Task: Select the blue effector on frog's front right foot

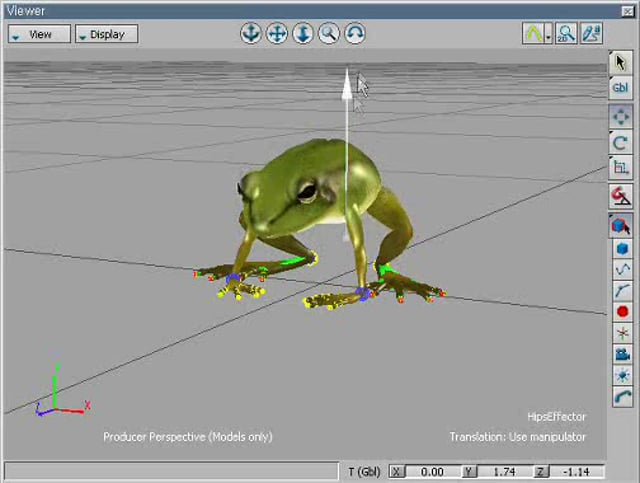Action: (233, 278)
